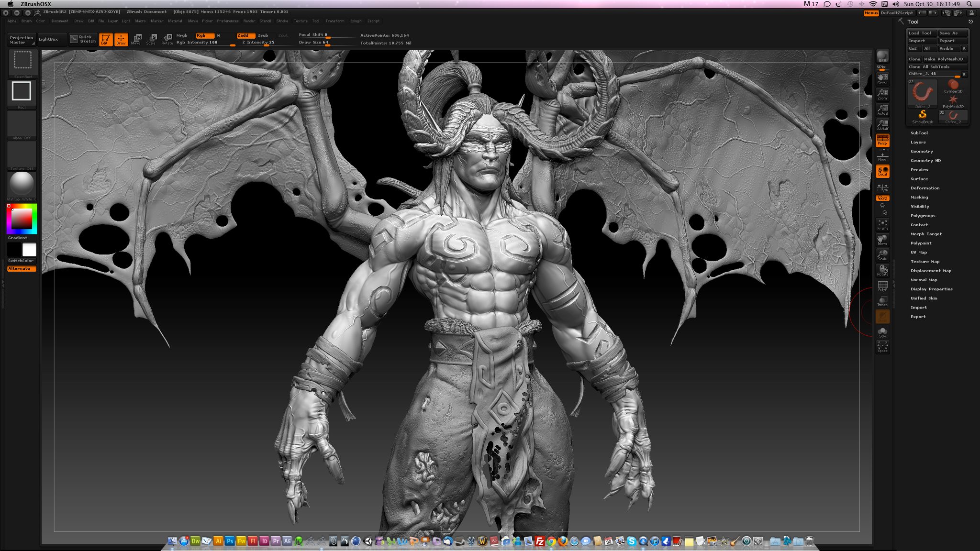This screenshot has width=980, height=551.
Task: Toggle Rgb painting mode
Action: [x=204, y=35]
